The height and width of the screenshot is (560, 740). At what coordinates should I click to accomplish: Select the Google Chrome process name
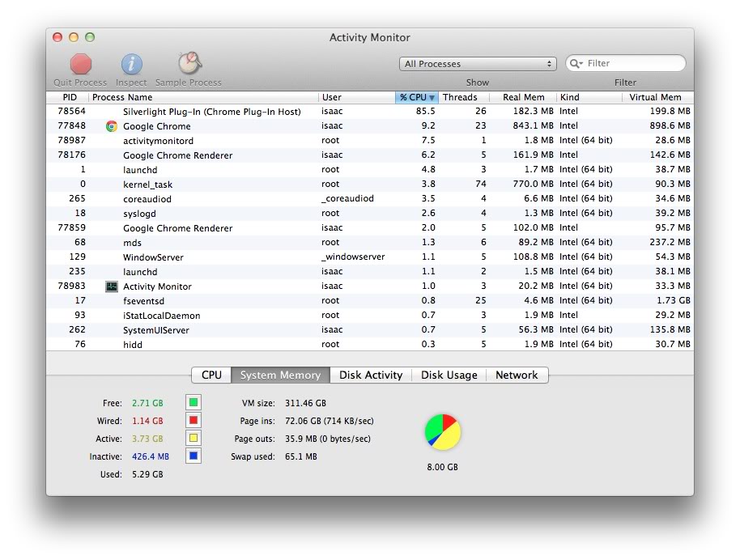(157, 126)
